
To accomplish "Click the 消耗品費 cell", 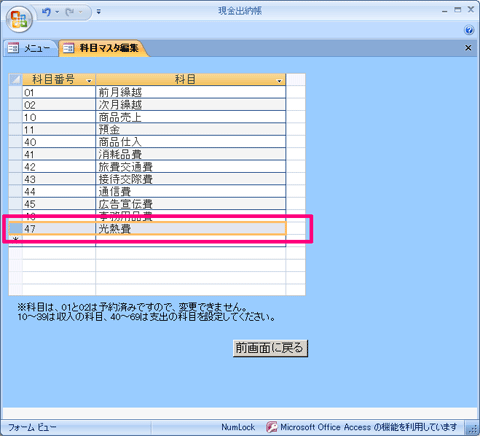I will pos(191,154).
